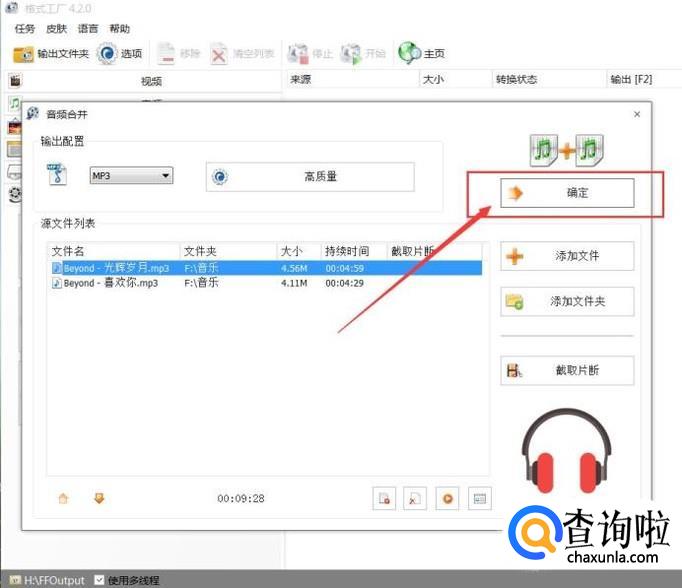The height and width of the screenshot is (588, 682).
Task: Select Beyond - 喜欢你.mp3 row
Action: (x=266, y=283)
